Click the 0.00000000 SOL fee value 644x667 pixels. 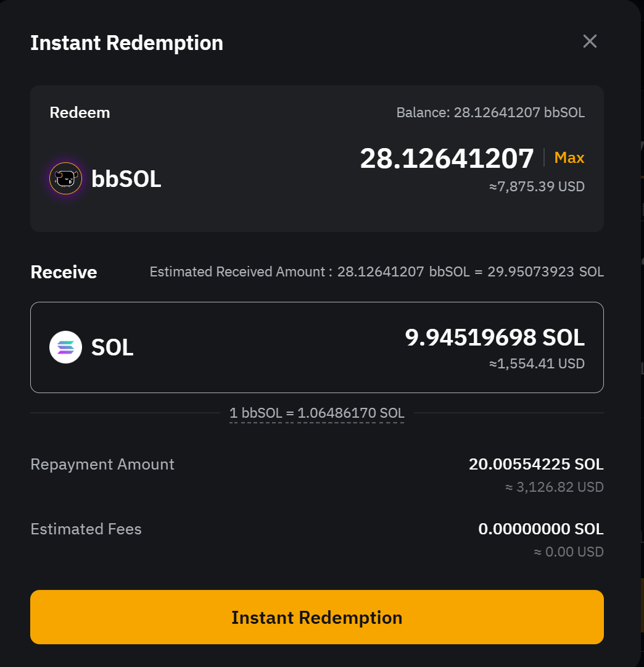(540, 529)
